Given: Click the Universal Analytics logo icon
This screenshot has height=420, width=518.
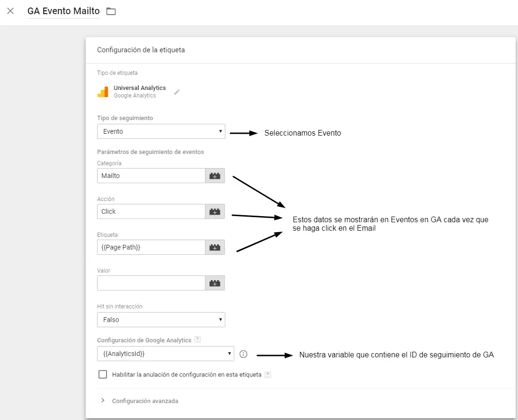Looking at the screenshot, I should pyautogui.click(x=103, y=91).
